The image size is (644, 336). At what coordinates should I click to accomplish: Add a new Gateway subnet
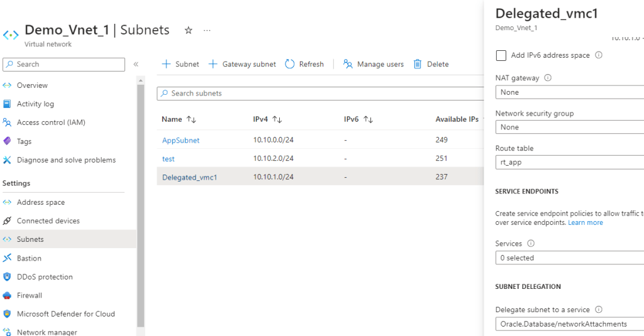(242, 64)
